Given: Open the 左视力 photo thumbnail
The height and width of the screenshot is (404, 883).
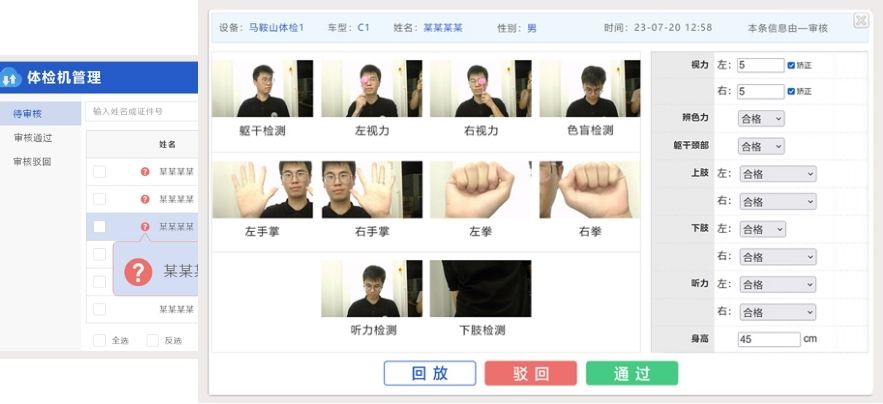Looking at the screenshot, I should [x=372, y=88].
